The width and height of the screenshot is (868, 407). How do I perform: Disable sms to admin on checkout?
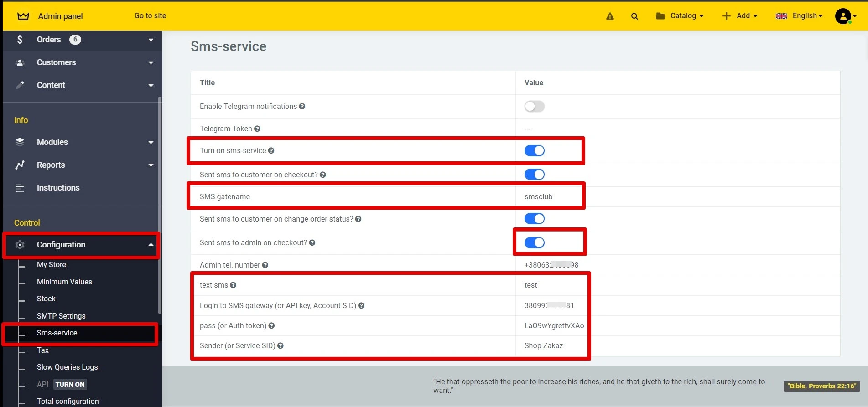(534, 243)
